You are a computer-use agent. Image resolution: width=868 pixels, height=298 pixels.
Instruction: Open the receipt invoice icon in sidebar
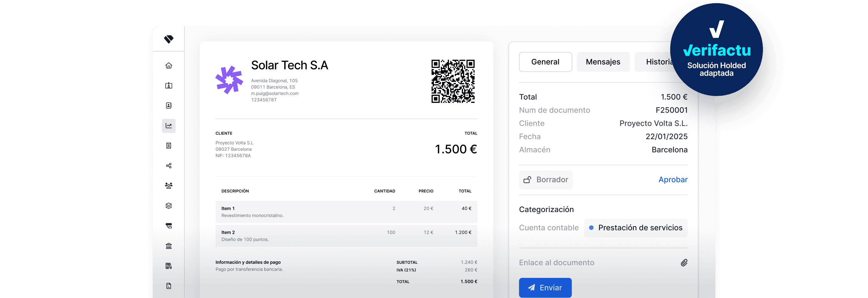(168, 146)
